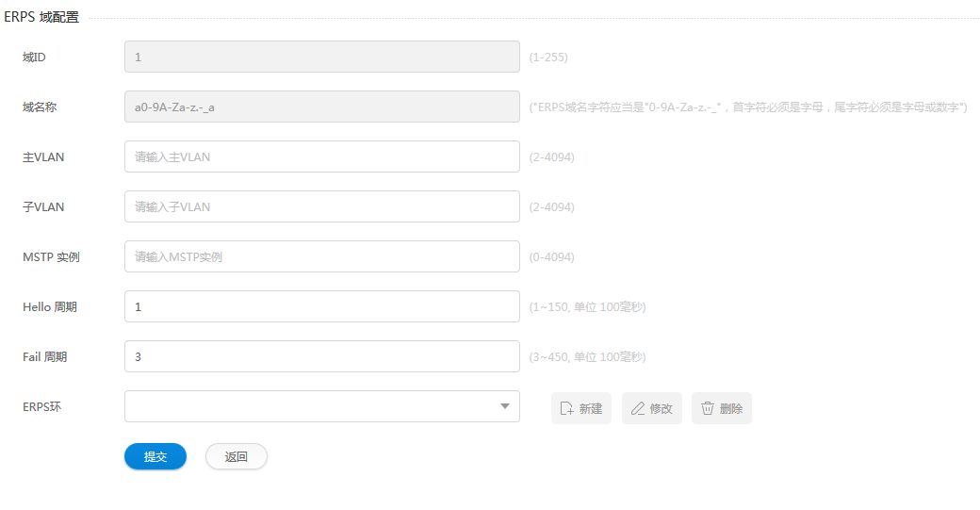Click the Hello 周期 value field
980x510 pixels.
(322, 307)
